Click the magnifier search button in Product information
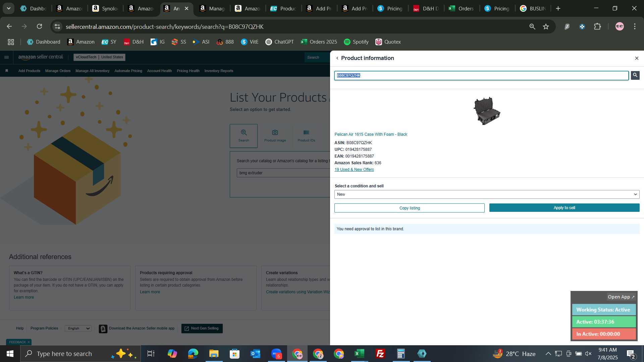 click(635, 75)
